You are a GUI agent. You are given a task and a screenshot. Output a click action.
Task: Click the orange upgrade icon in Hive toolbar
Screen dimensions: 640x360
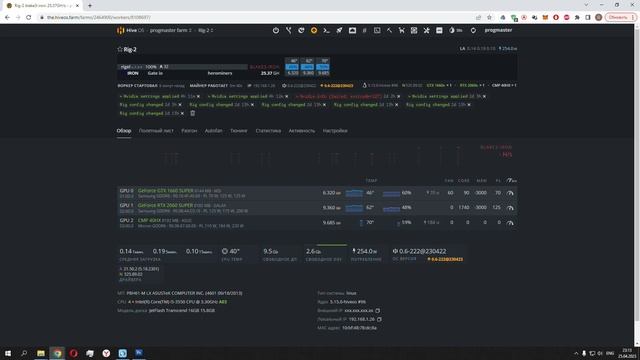coord(314,30)
